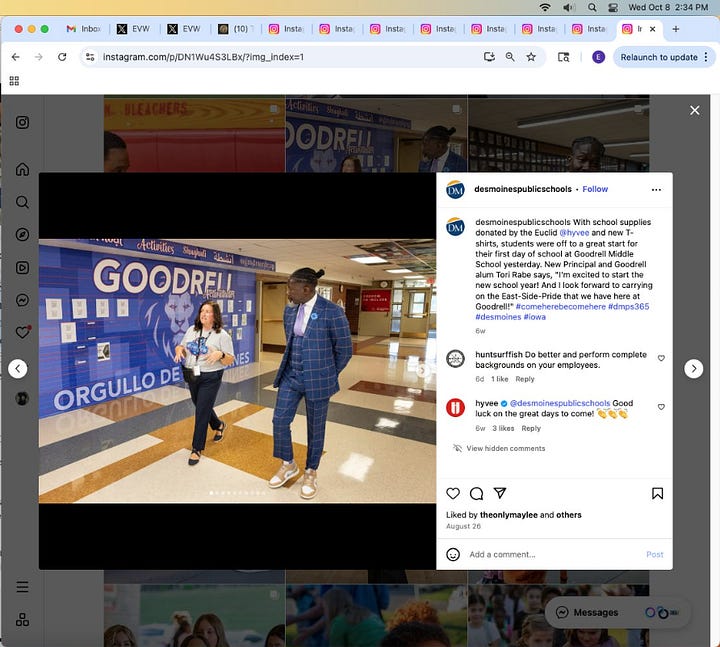This screenshot has width=720, height=647.
Task: Open the volume icon in menu bar
Action: pyautogui.click(x=568, y=7)
